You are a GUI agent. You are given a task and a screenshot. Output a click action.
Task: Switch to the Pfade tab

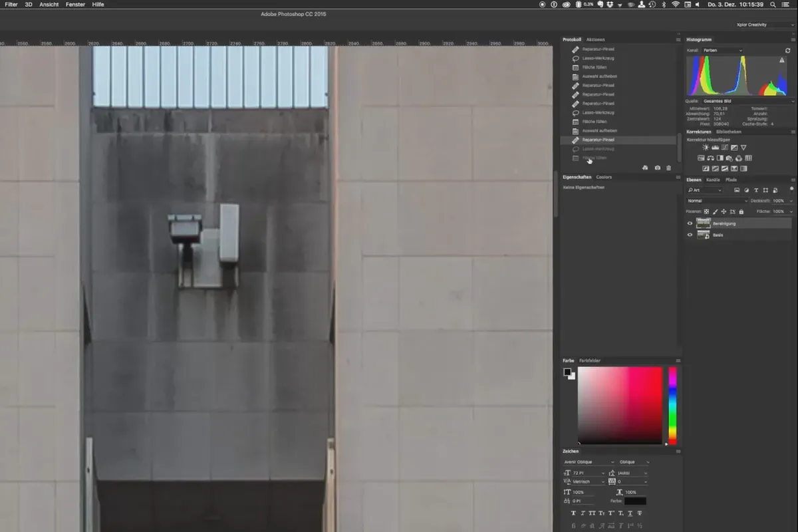pos(731,180)
